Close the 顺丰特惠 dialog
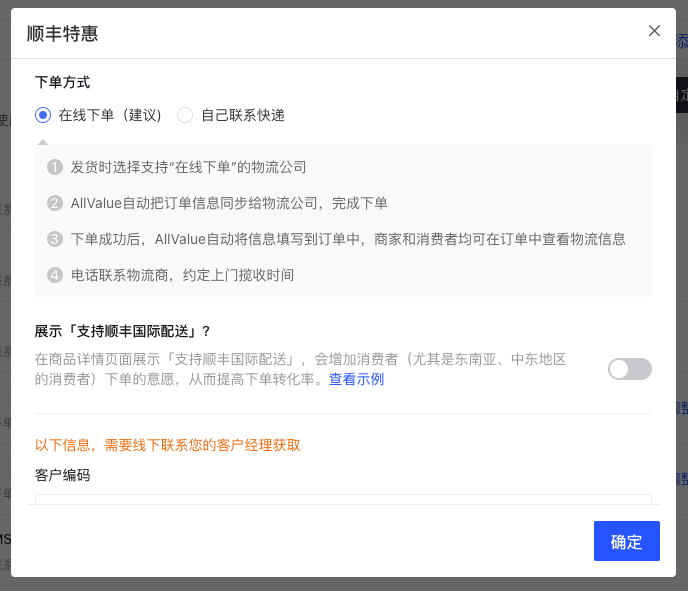The image size is (688, 591). point(654,31)
